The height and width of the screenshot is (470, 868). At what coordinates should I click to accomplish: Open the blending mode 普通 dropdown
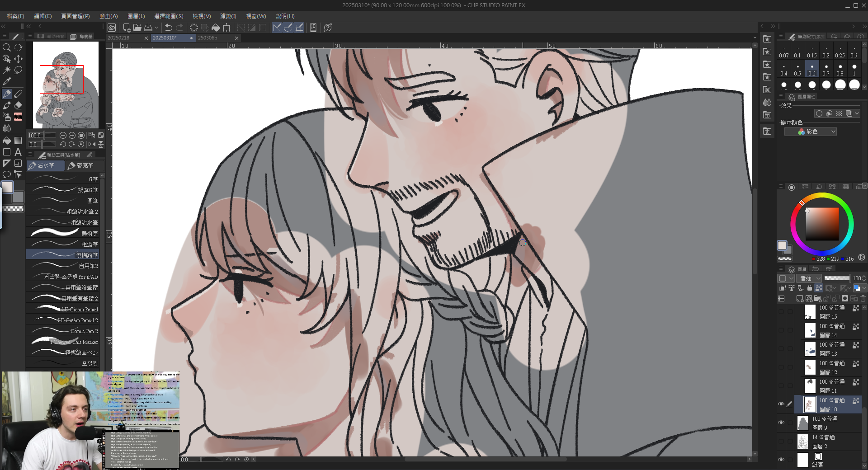click(x=810, y=278)
